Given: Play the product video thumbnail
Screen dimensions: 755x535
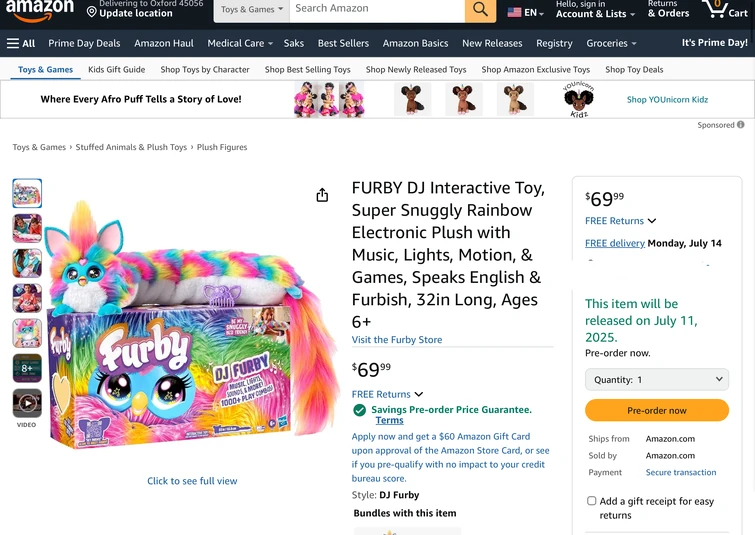Looking at the screenshot, I should coord(27,403).
